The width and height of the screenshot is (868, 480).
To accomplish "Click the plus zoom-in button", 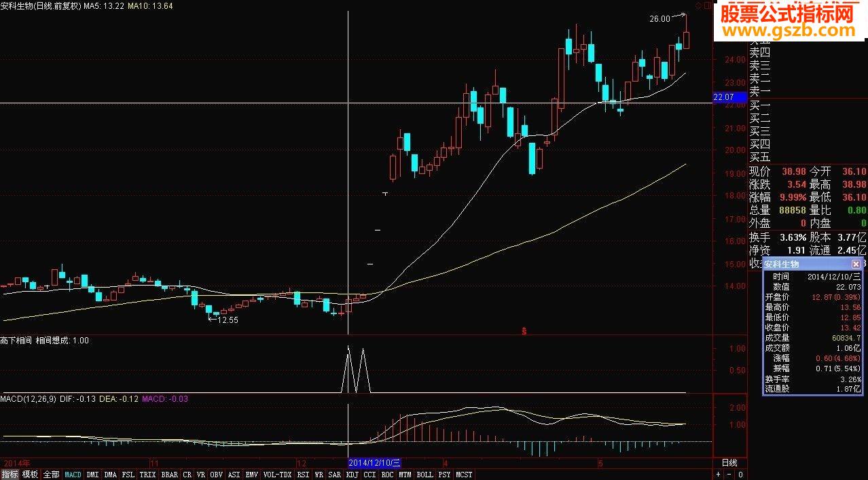I will point(719,475).
